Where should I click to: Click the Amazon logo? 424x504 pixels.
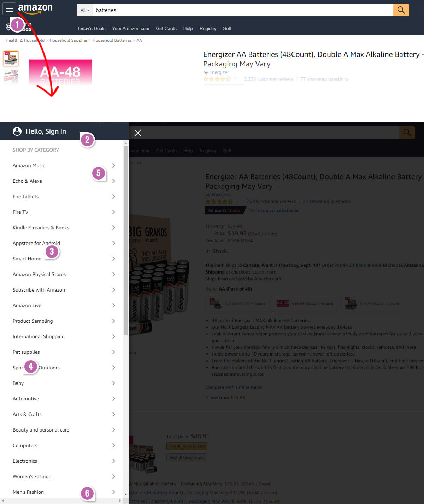point(35,9)
